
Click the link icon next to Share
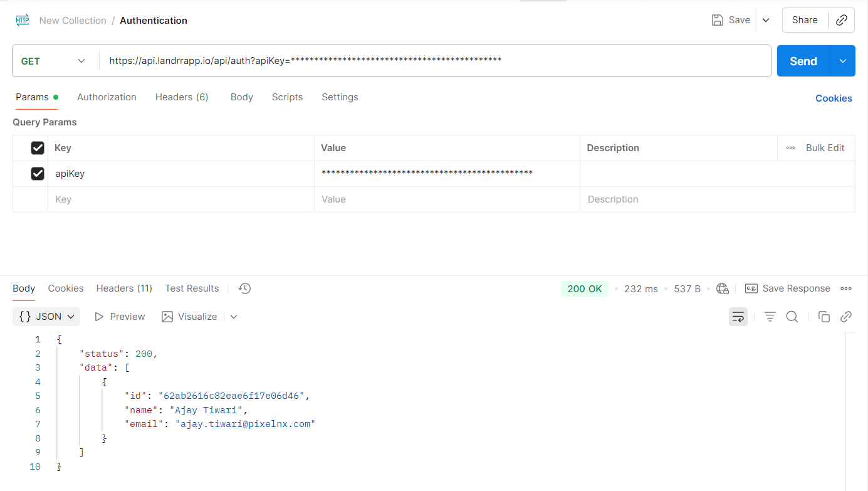(x=842, y=20)
